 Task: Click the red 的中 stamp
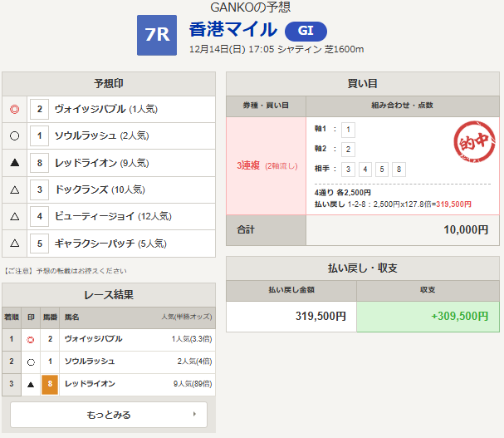[x=474, y=141]
